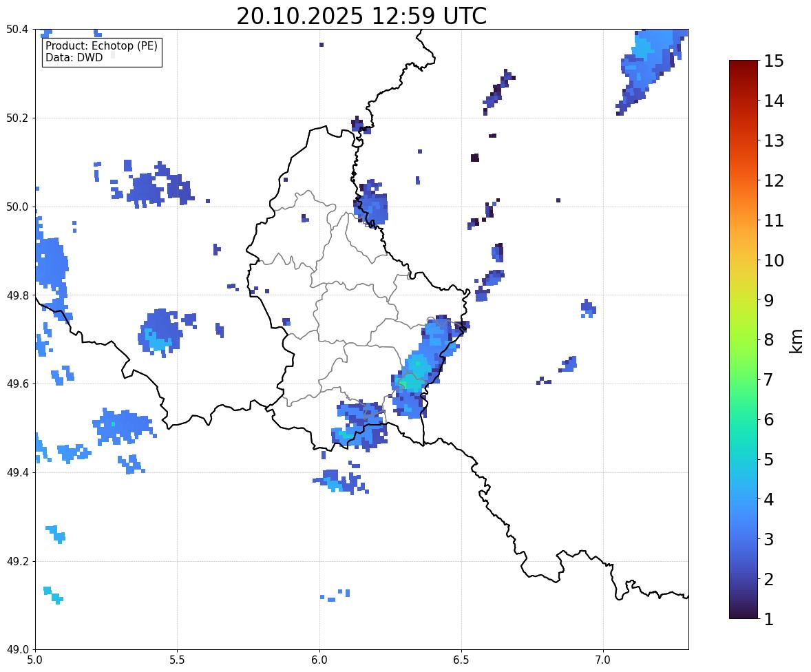Screen dimensions: 811x672
Task: Click longitude axis label 5.5
Action: pyautogui.click(x=178, y=660)
